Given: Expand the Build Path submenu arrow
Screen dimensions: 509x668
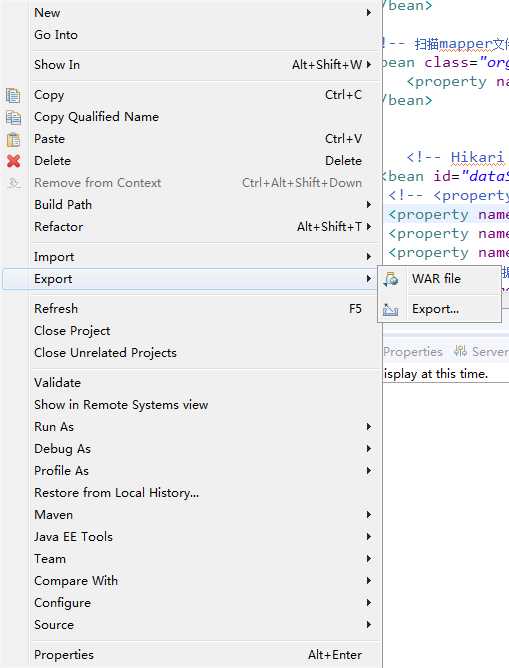Looking at the screenshot, I should [x=369, y=205].
